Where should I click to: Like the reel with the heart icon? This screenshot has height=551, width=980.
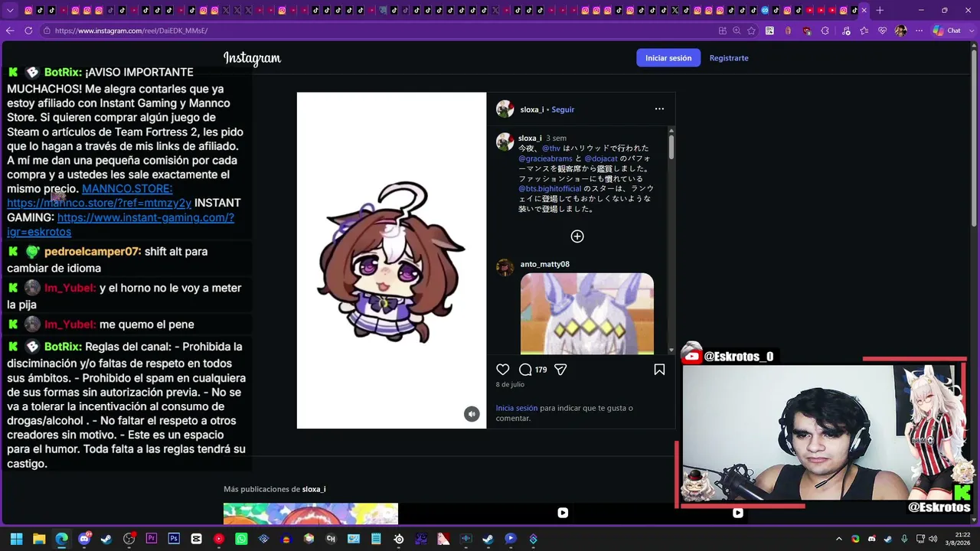coord(502,370)
